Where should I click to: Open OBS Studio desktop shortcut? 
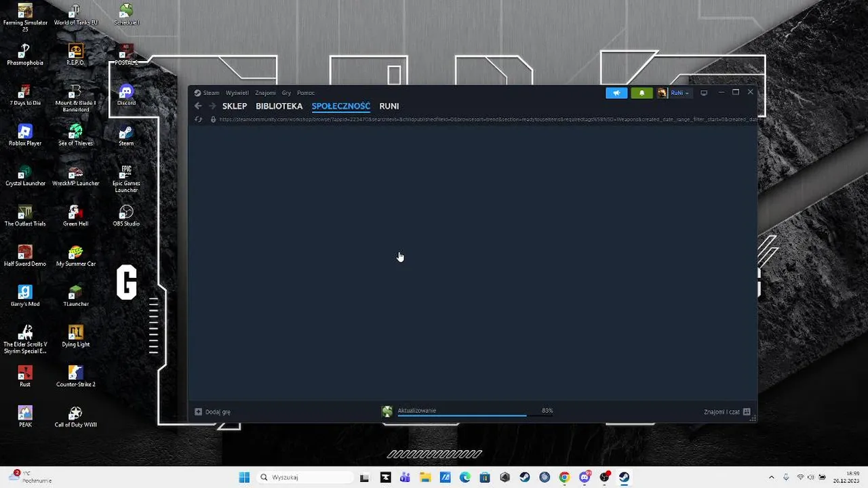point(126,216)
